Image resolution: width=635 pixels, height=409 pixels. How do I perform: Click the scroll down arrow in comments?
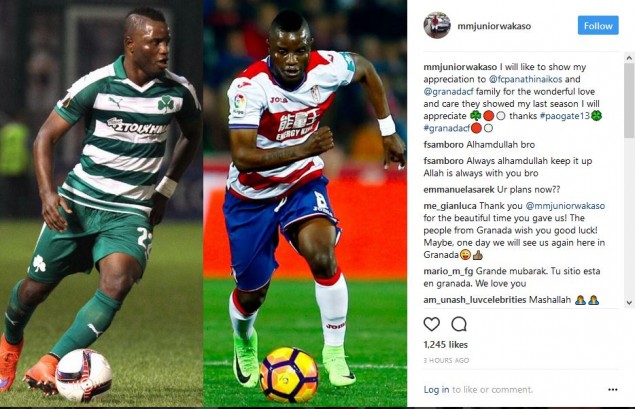click(x=629, y=302)
